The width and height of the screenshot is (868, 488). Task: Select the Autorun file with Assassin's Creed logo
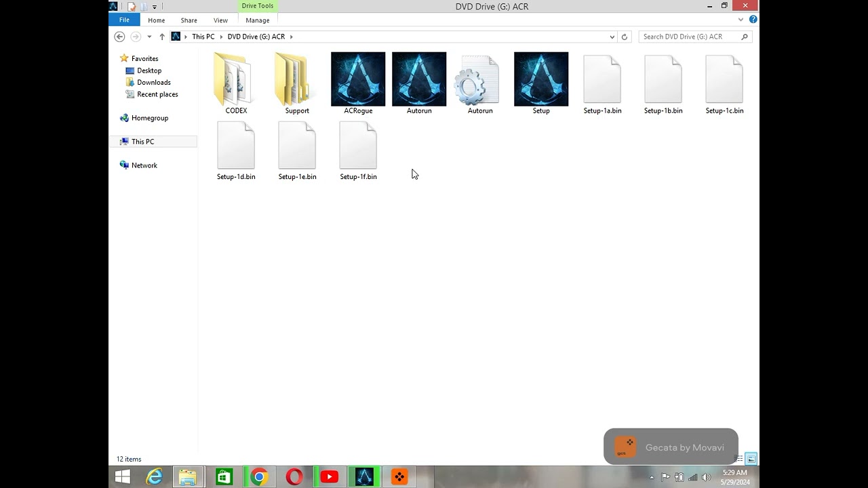click(419, 83)
